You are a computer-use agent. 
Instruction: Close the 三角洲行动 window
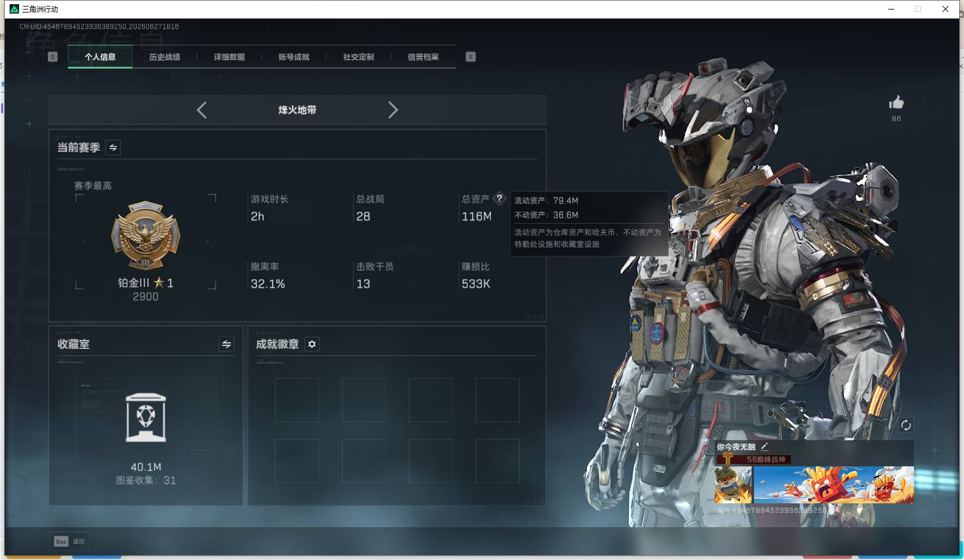click(x=946, y=9)
